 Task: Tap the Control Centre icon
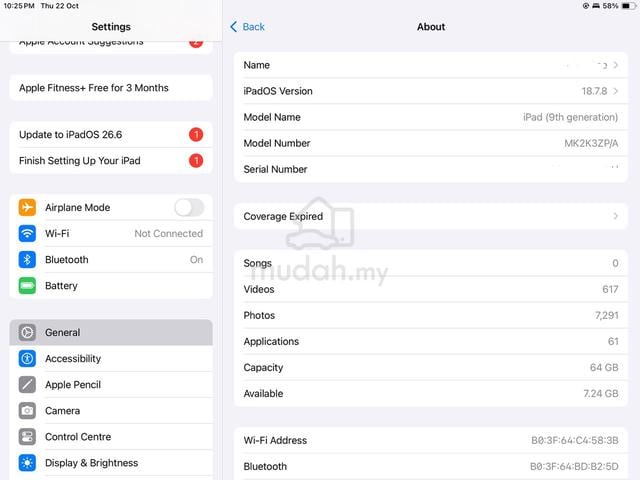tap(27, 437)
